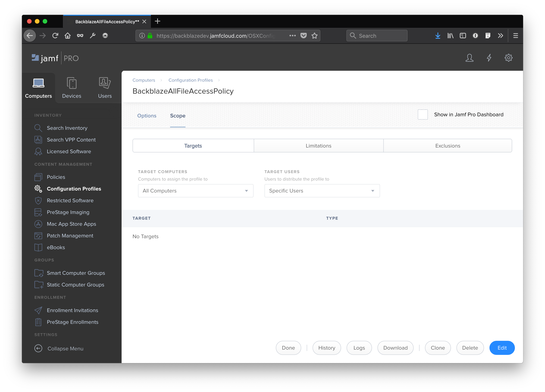This screenshot has height=392, width=545.
Task: Select the Limitations tab in scope
Action: 318,145
